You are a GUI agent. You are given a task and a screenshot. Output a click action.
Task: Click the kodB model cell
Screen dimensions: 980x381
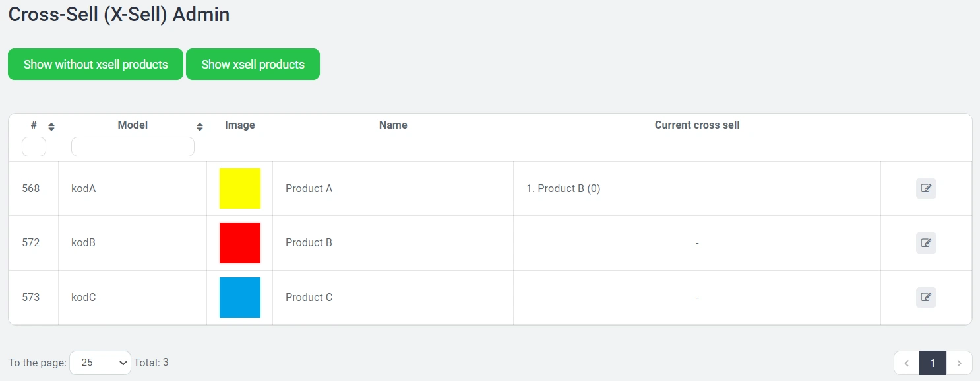point(83,243)
